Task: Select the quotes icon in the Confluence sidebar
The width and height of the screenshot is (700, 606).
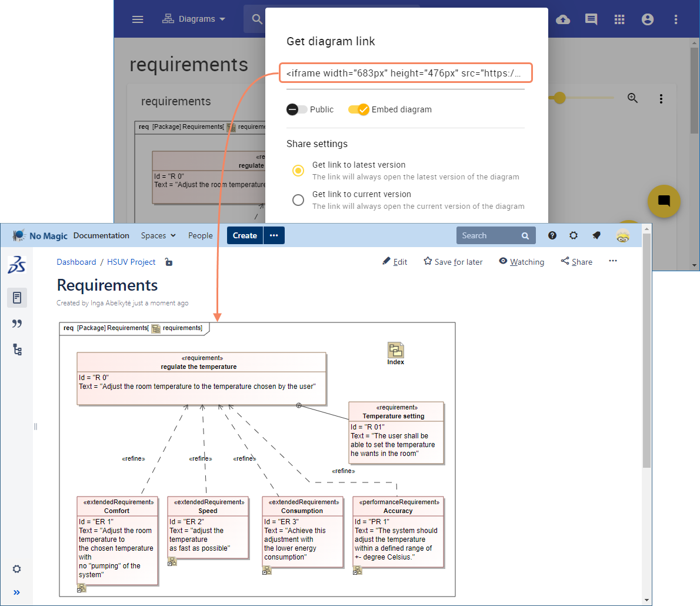Action: click(x=17, y=323)
